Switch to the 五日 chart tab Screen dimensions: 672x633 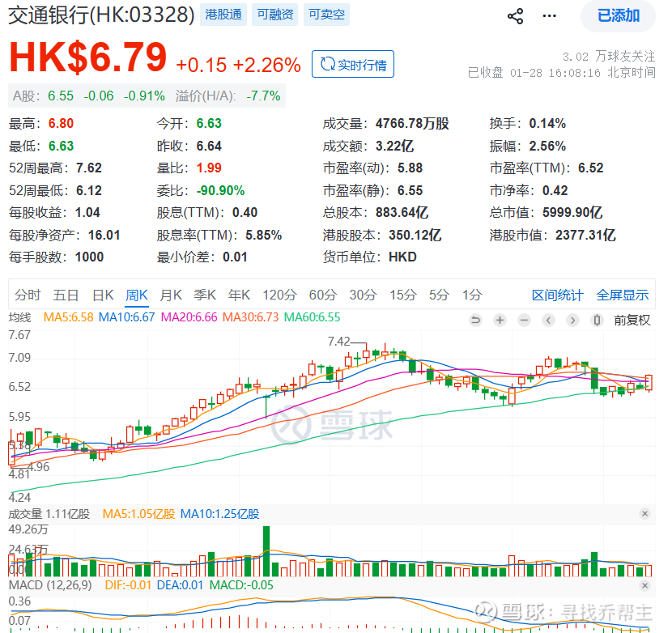[x=66, y=295]
